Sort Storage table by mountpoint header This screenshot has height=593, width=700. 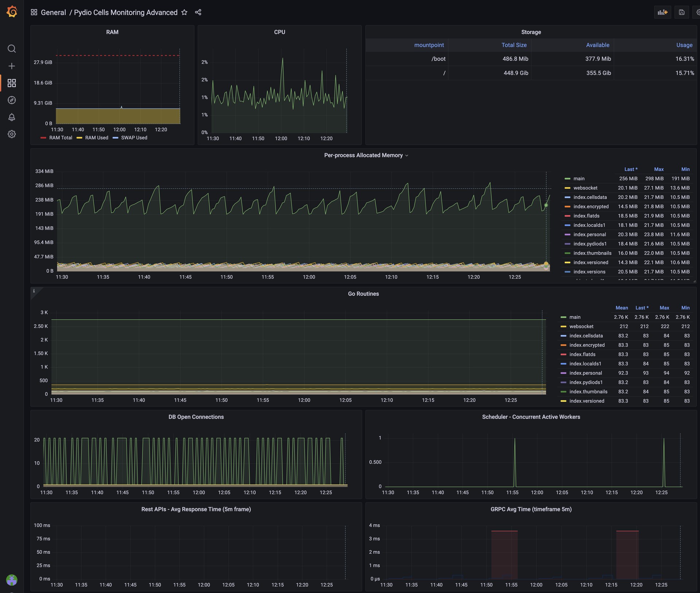click(x=429, y=45)
